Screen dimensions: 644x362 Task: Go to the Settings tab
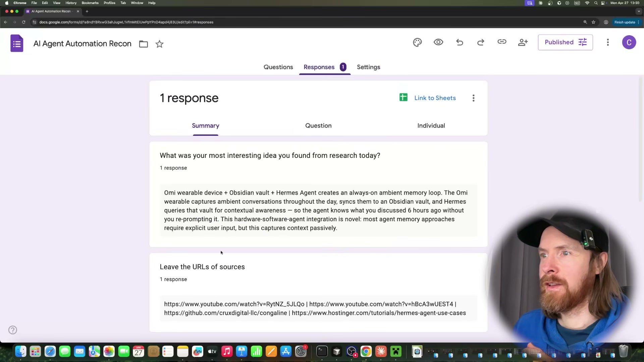pos(368,67)
